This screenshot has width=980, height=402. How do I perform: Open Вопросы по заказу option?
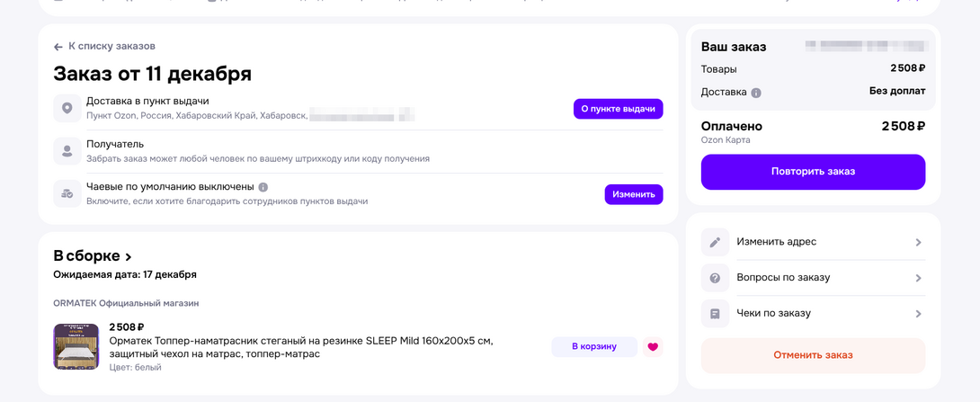coord(812,278)
